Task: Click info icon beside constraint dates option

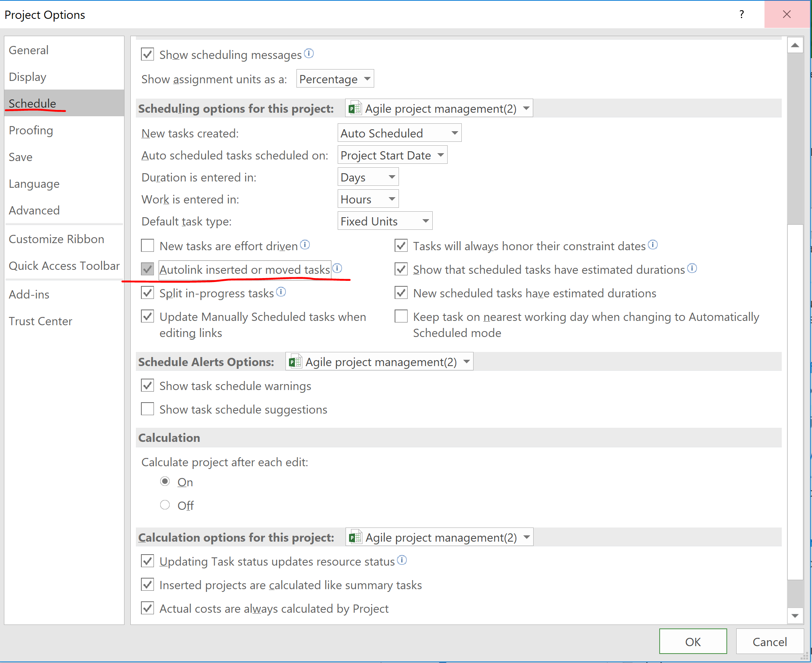Action: (x=653, y=245)
